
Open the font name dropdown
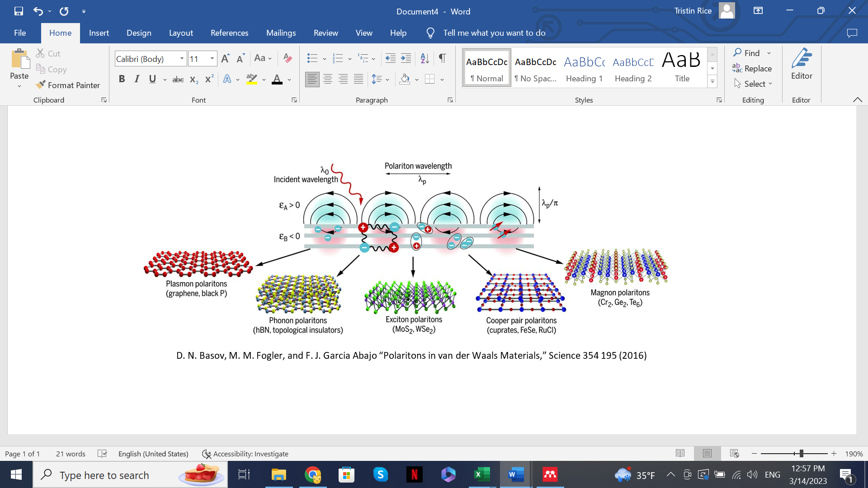[x=182, y=59]
